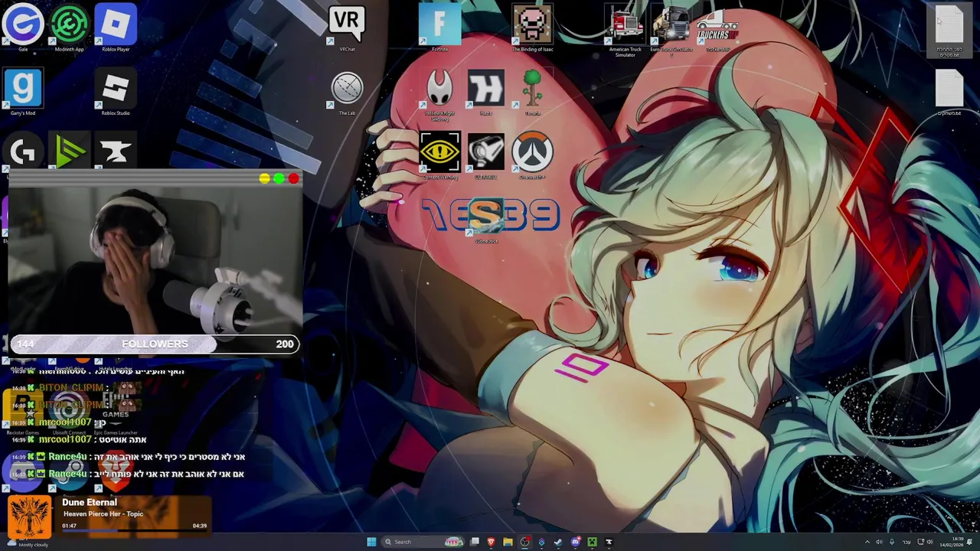
Task: Select the ULTRAKILL desktop shortcut
Action: tap(486, 154)
